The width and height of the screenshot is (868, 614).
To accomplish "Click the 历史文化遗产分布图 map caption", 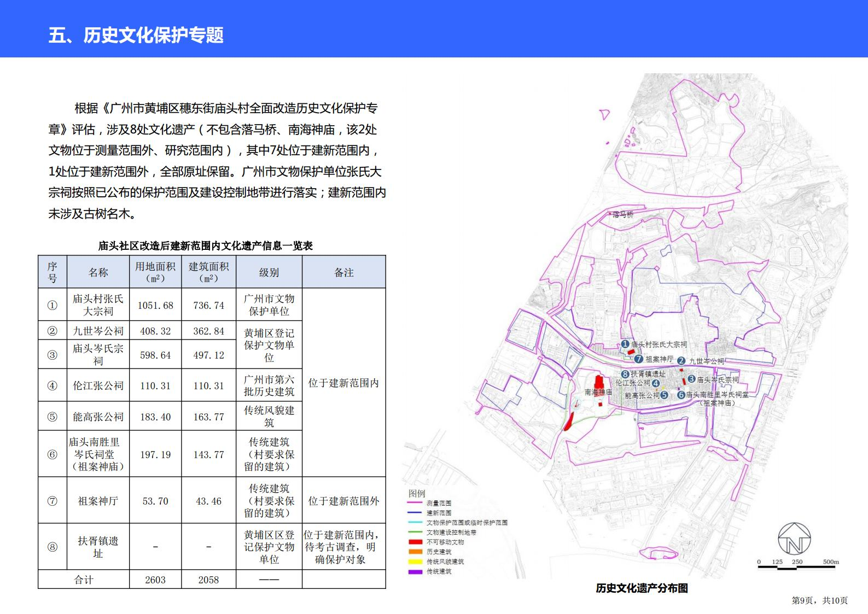I will [642, 588].
